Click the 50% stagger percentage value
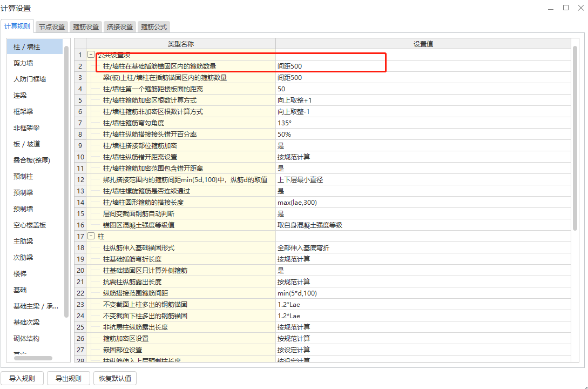Screen dimensions: 588x389 pos(423,135)
